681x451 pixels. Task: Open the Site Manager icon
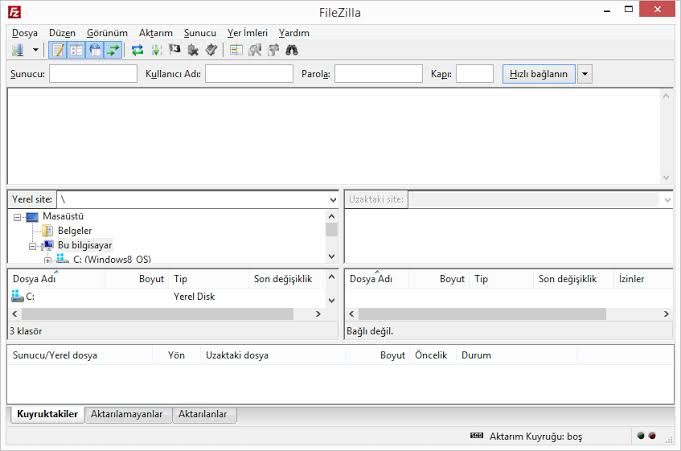click(18, 50)
